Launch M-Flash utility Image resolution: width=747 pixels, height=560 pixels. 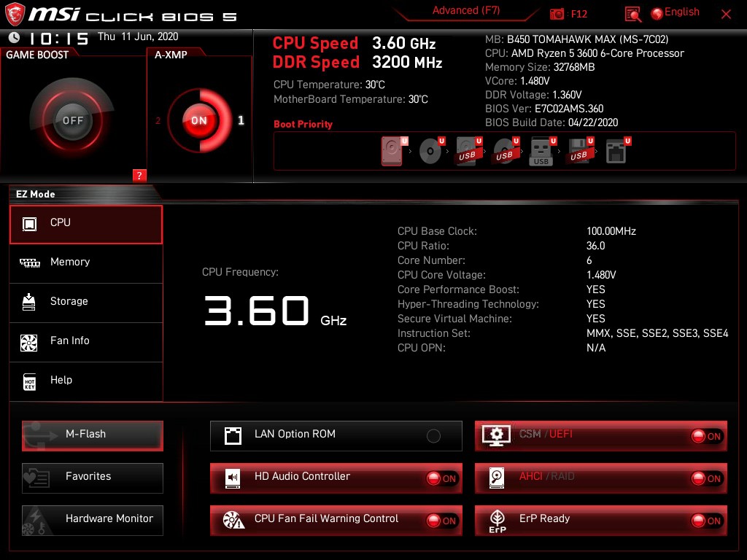(x=93, y=436)
